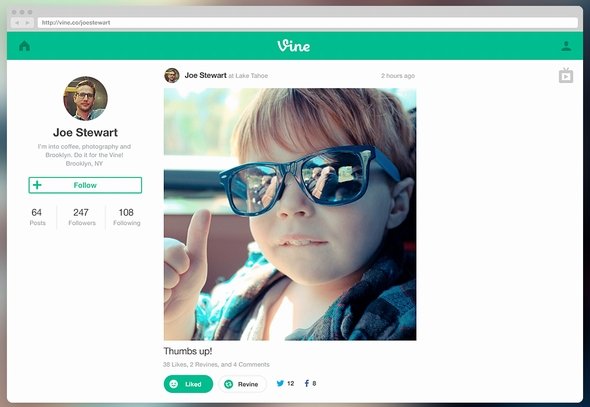Open Joe Stewart name link on the post
The height and width of the screenshot is (407, 590).
click(x=205, y=75)
